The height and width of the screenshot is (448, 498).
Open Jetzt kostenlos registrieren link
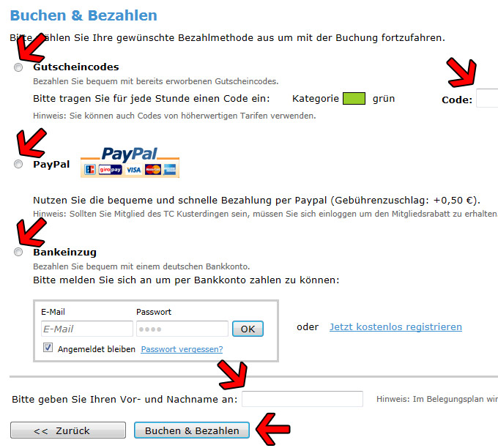click(x=395, y=326)
